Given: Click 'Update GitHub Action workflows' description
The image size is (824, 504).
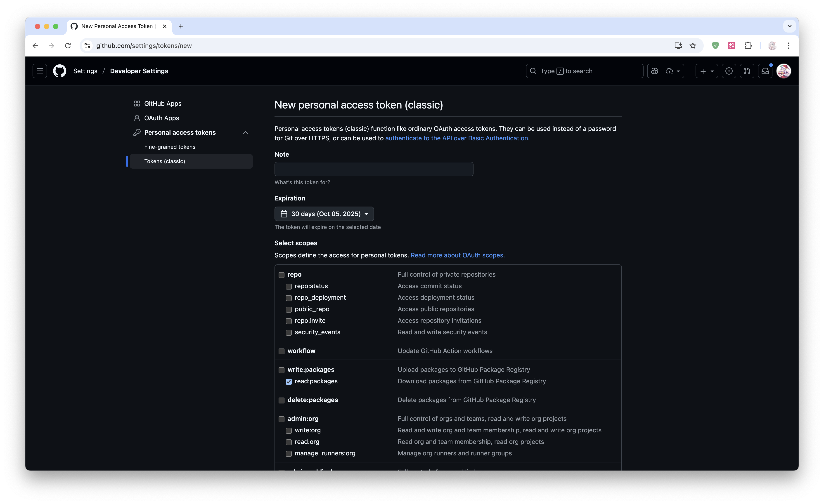Looking at the screenshot, I should [445, 351].
